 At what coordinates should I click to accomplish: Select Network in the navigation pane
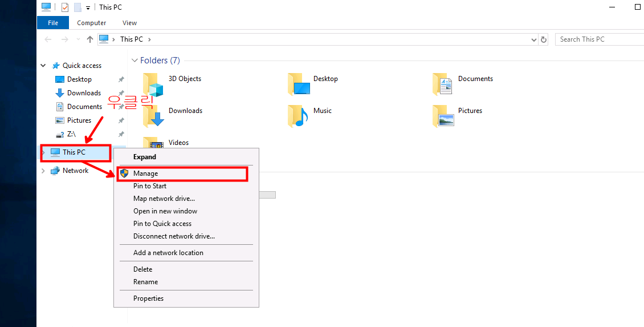(75, 170)
